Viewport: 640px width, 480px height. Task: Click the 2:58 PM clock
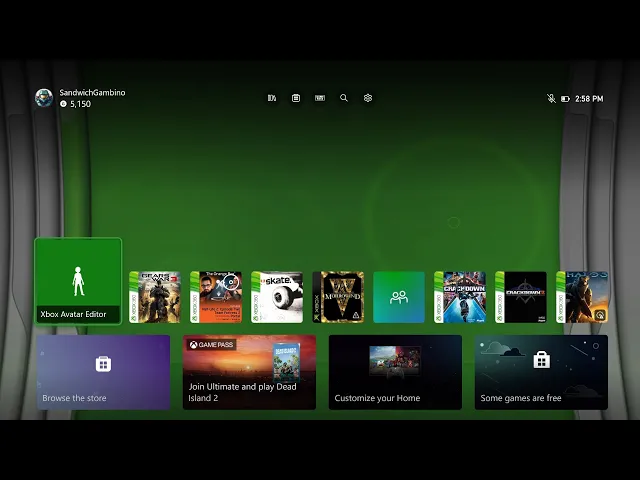pos(589,99)
